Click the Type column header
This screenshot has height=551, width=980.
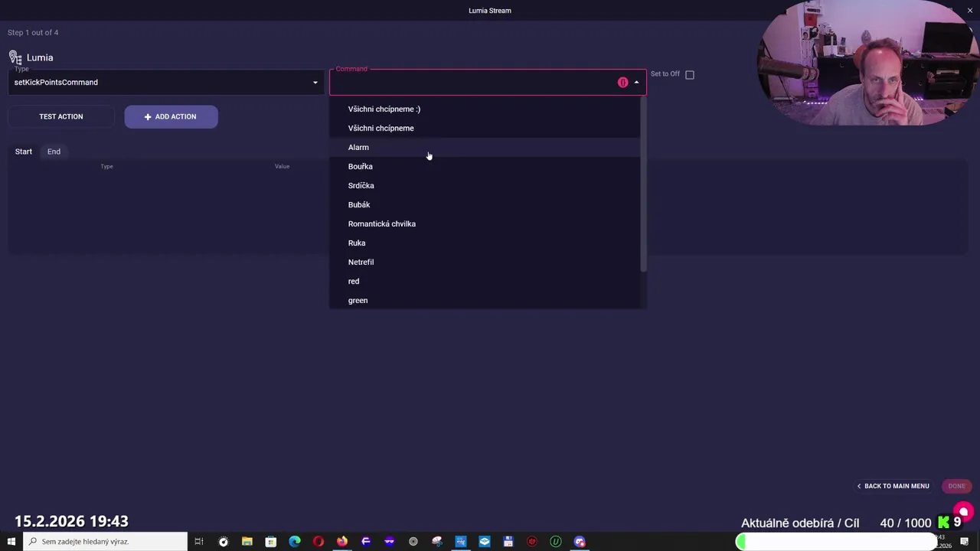[x=107, y=166]
